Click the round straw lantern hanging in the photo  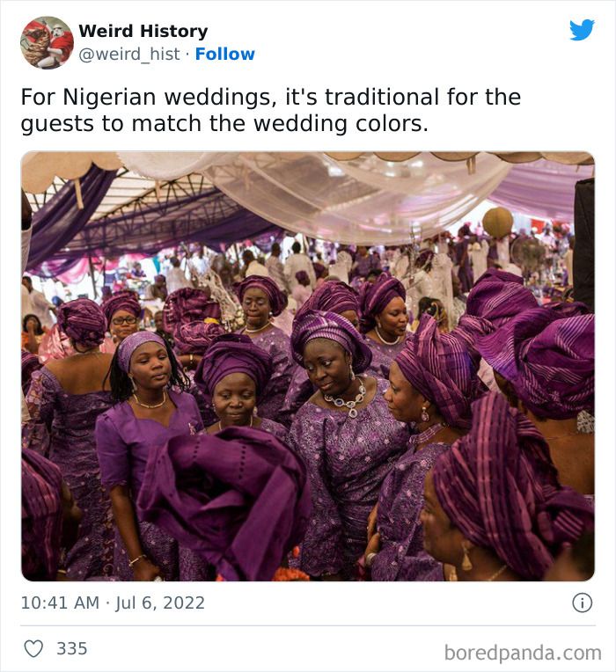(x=497, y=222)
